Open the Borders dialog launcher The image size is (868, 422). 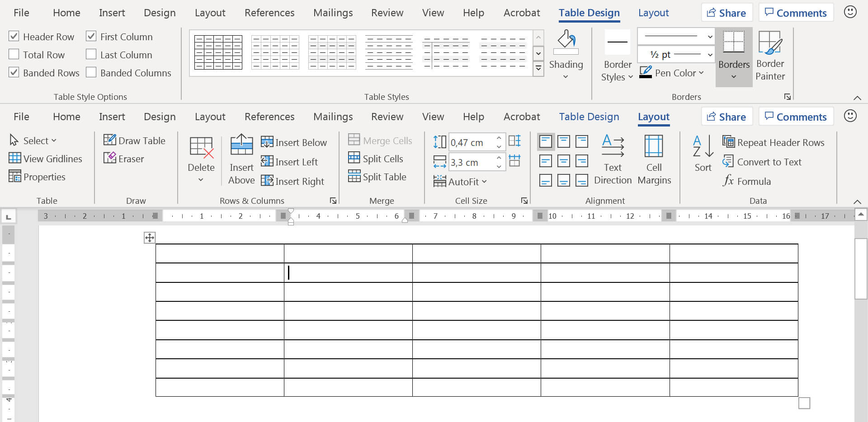[788, 97]
